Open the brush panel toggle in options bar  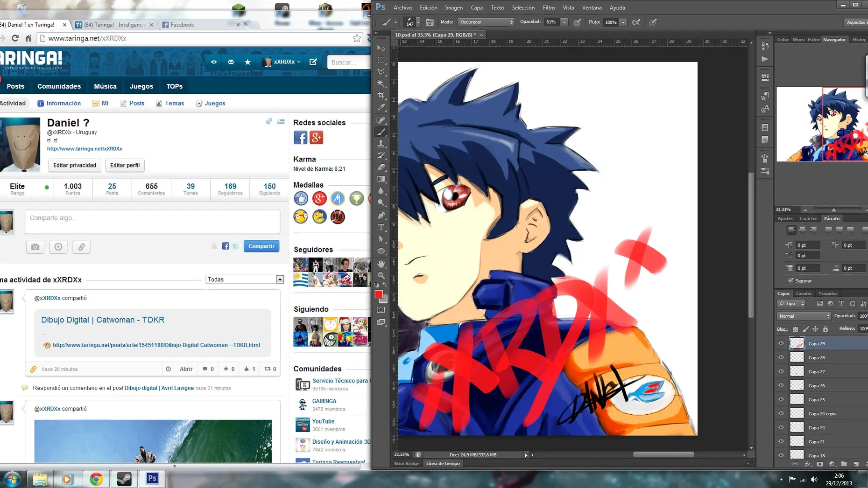430,22
